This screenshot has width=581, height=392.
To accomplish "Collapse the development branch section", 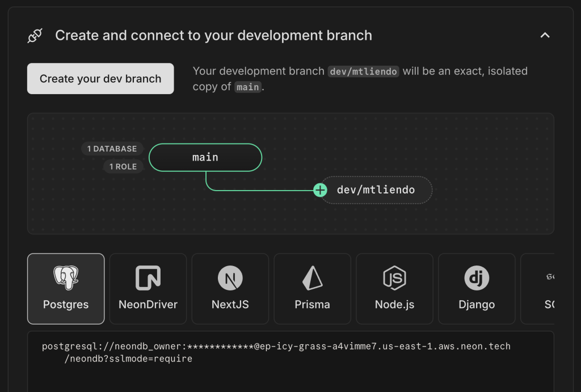I will pyautogui.click(x=545, y=35).
